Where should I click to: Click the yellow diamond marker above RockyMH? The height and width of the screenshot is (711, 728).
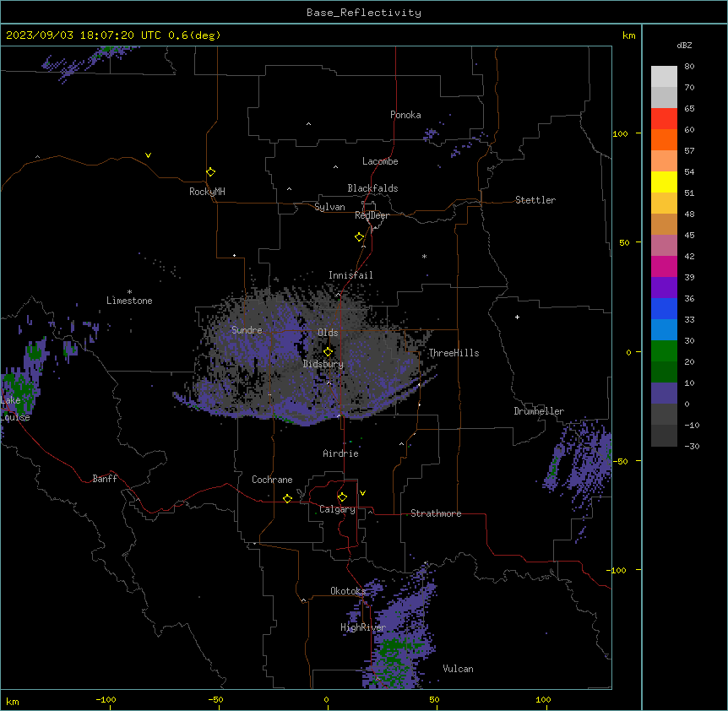(211, 172)
